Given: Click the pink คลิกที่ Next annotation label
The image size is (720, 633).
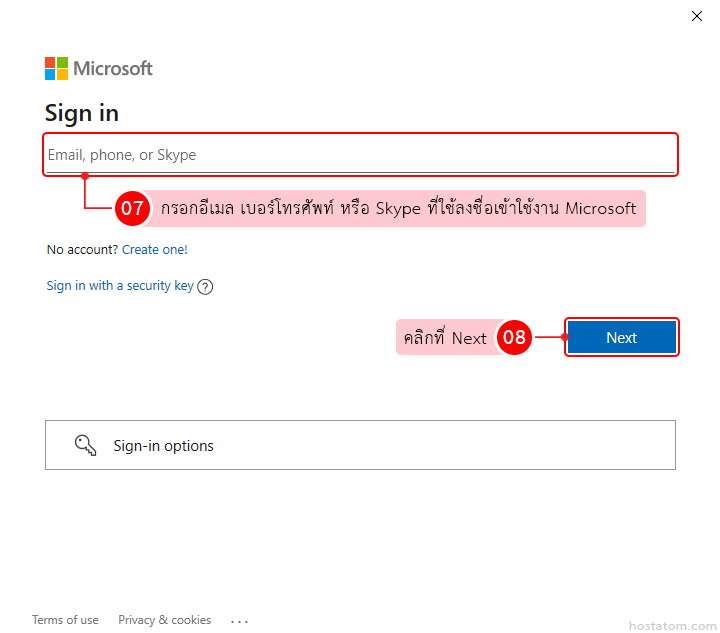Looking at the screenshot, I should [445, 338].
